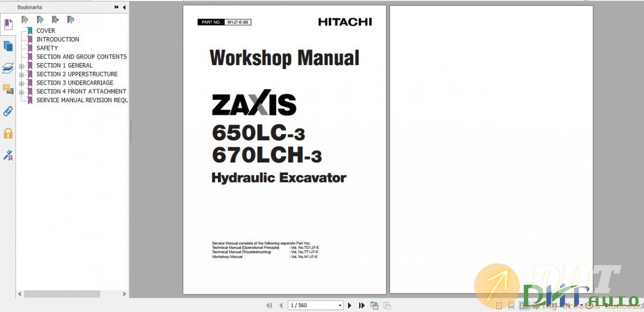Screen dimensions: 644x312
Task: Select SECTION 1 GENERAL bookmark text
Action: click(x=64, y=66)
